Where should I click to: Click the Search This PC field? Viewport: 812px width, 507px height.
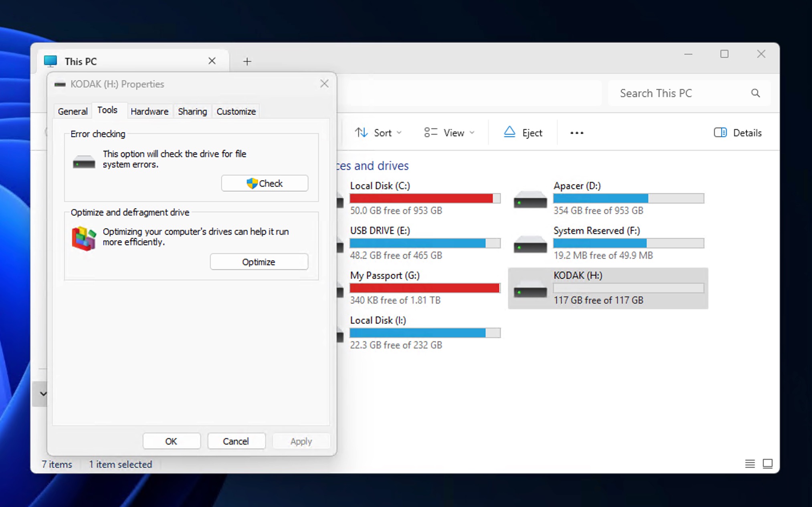click(x=689, y=93)
